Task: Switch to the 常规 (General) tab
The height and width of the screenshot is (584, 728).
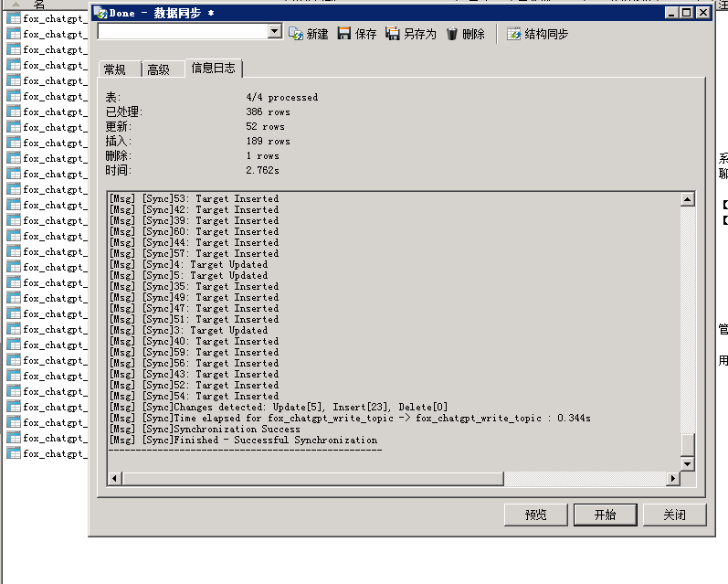Action: pyautogui.click(x=115, y=69)
